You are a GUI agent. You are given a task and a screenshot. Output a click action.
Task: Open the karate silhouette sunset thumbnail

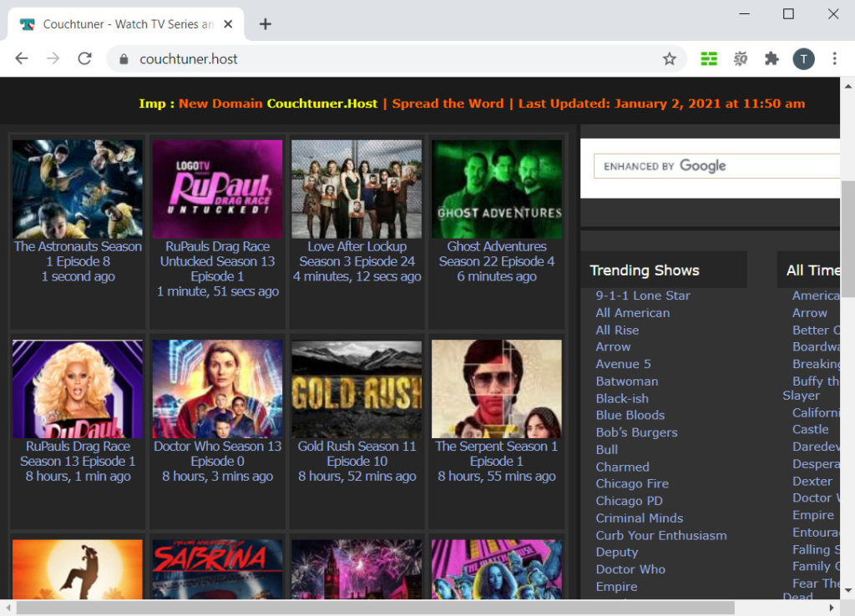click(78, 569)
